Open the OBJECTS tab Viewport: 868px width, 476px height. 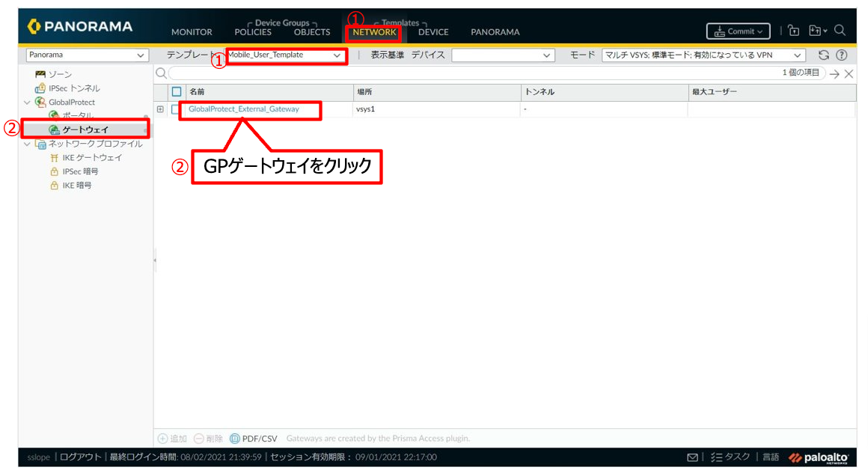coord(312,32)
